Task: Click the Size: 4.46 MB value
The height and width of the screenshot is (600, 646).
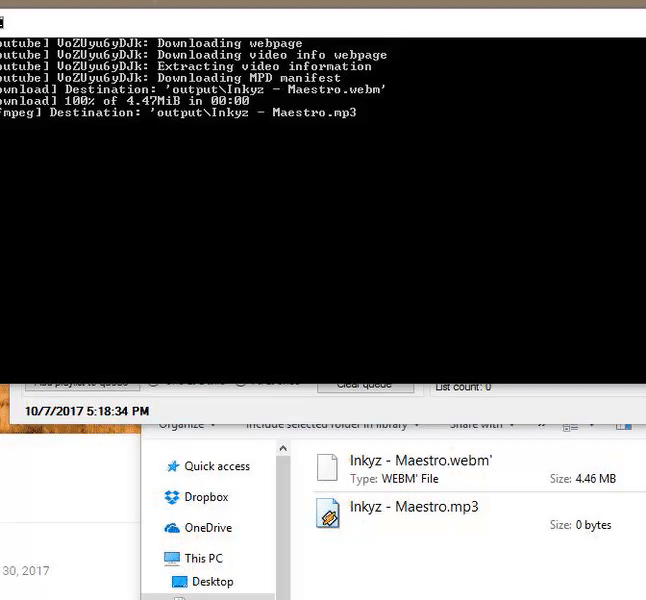Action: (x=583, y=479)
